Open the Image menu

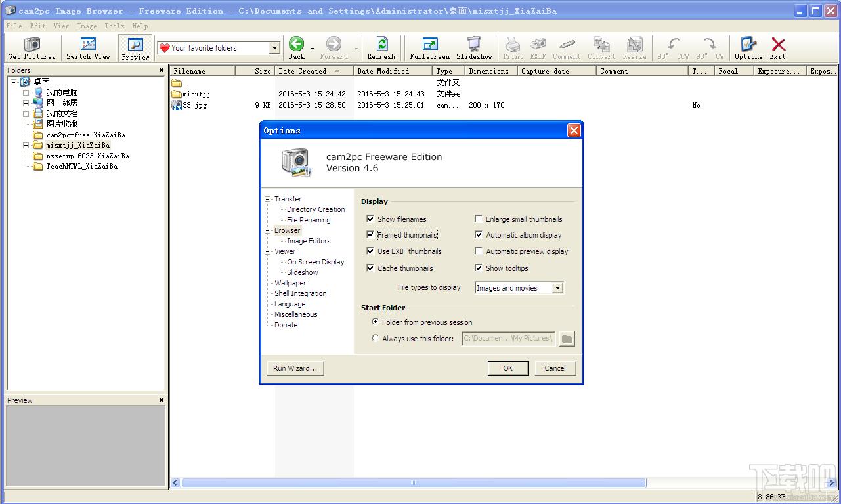point(87,26)
